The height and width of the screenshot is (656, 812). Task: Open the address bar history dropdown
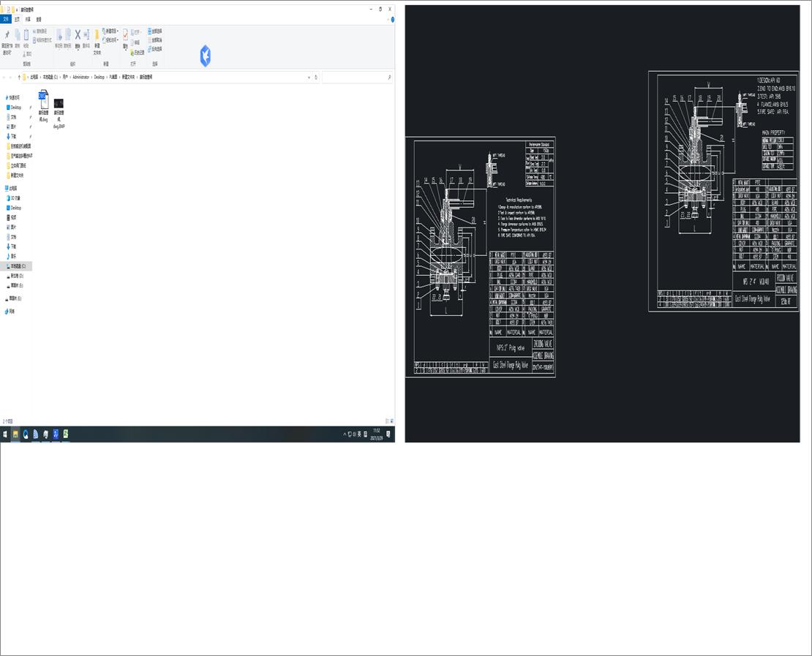click(x=309, y=77)
